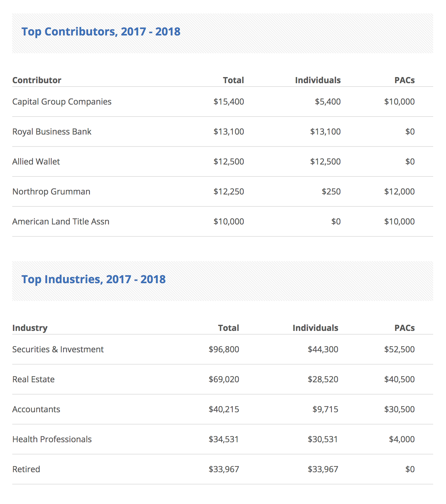
Task: Click the Health Professionals industry name
Action: 52,439
